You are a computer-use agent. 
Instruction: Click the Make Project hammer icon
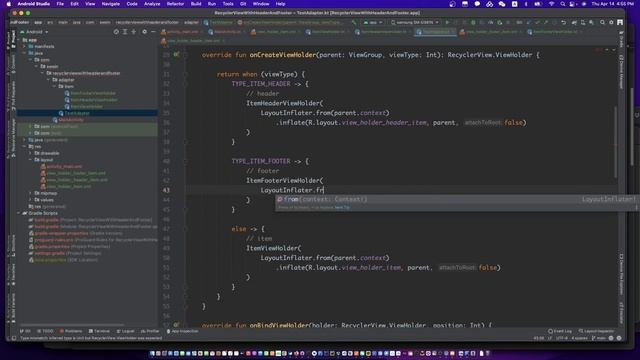click(x=354, y=22)
